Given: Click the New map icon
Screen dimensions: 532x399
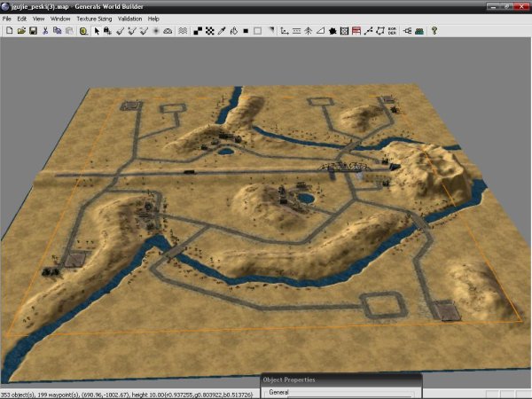Looking at the screenshot, I should tap(8, 30).
